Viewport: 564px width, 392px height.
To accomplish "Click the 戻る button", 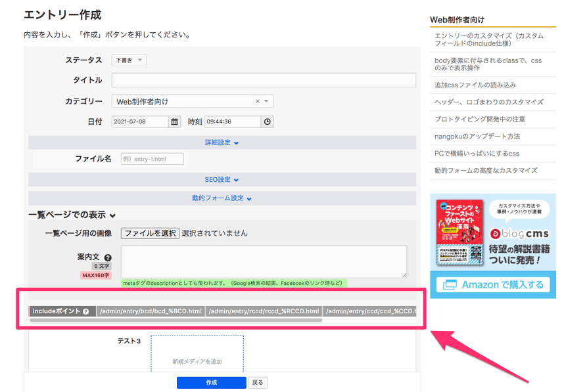I will 258,382.
